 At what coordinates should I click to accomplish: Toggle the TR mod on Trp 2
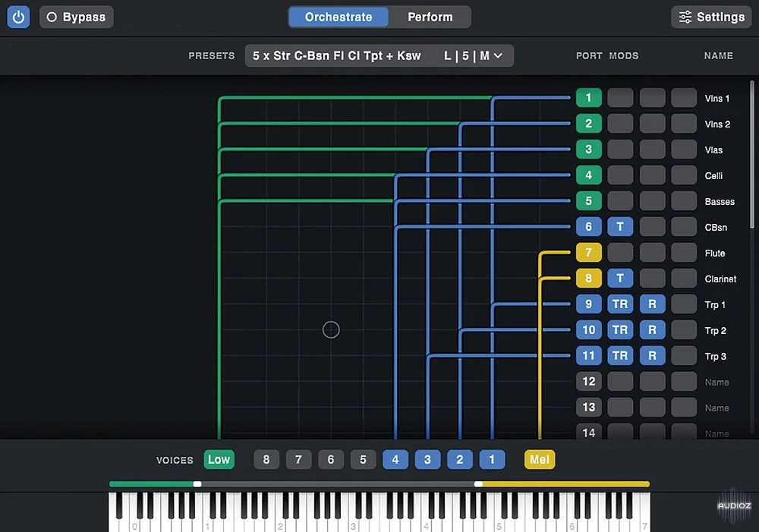[620, 329]
